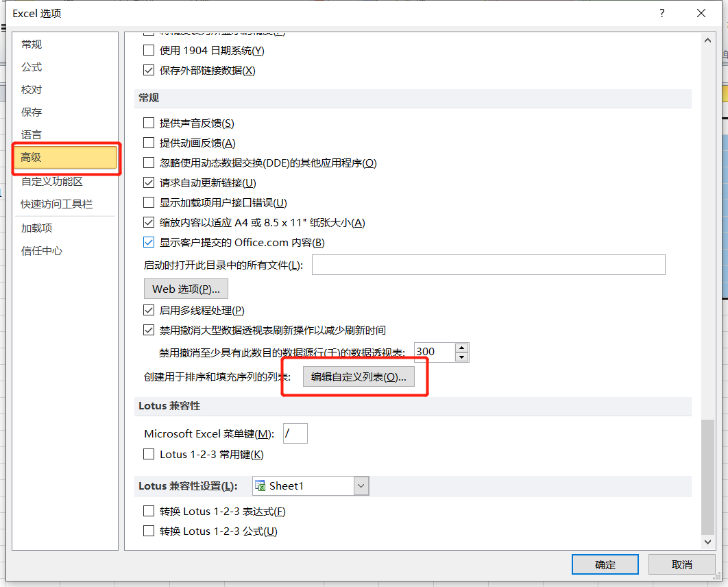The image size is (728, 587).
Task: Click the Microsoft Excel 菜单键 input box
Action: 295,433
